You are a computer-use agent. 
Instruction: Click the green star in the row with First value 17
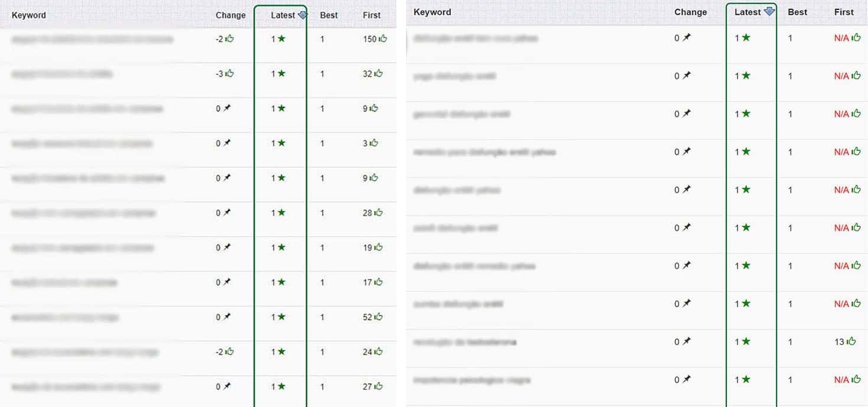281,282
